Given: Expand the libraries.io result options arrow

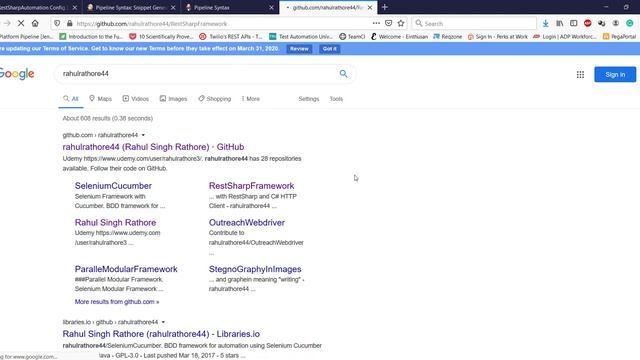Looking at the screenshot, I should [x=163, y=322].
